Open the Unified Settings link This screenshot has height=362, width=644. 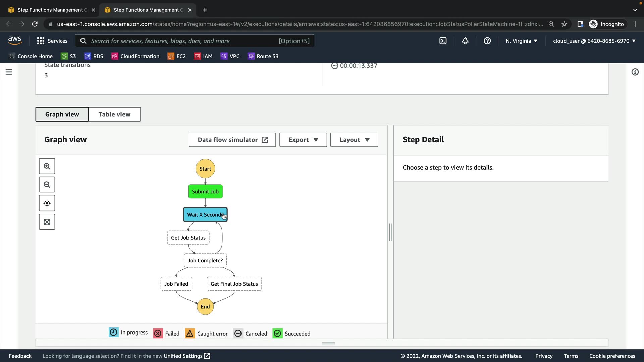point(186,356)
